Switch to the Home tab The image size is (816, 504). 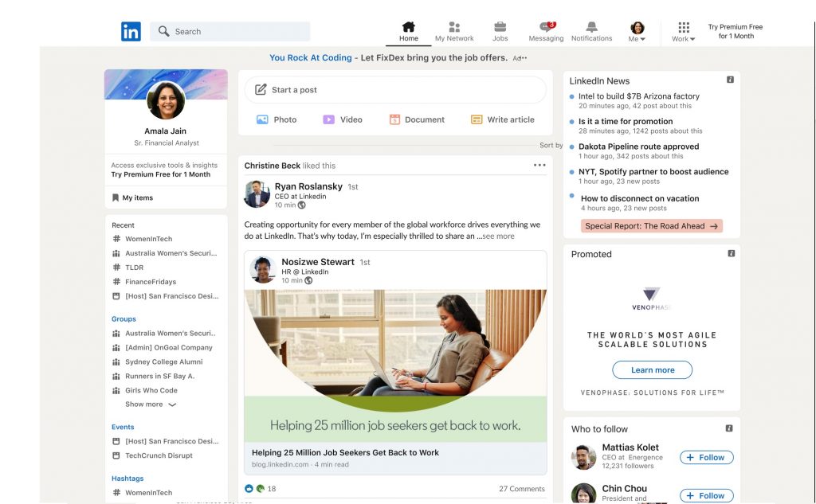[x=408, y=31]
